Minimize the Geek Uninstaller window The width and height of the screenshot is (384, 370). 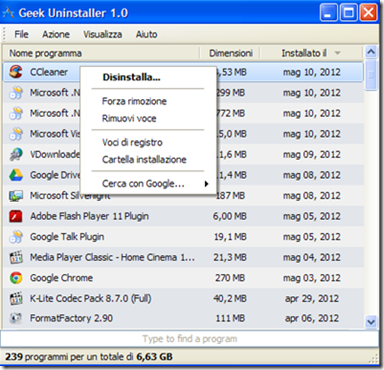tap(329, 13)
